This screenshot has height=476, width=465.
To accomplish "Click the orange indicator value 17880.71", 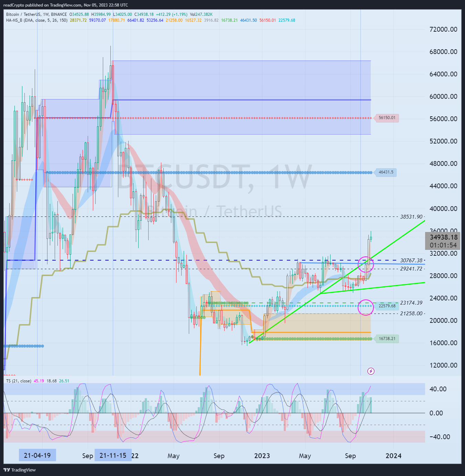I will 117,20.
